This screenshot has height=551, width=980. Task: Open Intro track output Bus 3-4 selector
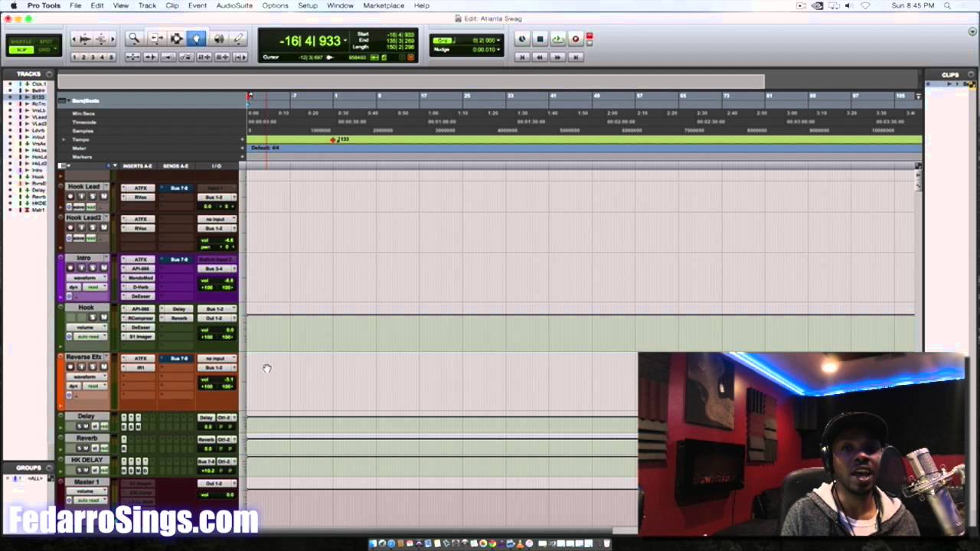(x=216, y=269)
